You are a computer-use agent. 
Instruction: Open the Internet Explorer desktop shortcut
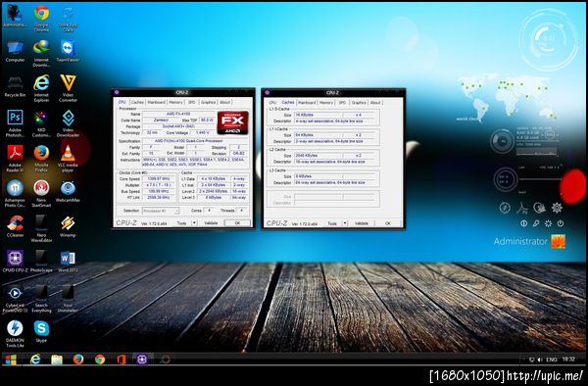[41, 88]
